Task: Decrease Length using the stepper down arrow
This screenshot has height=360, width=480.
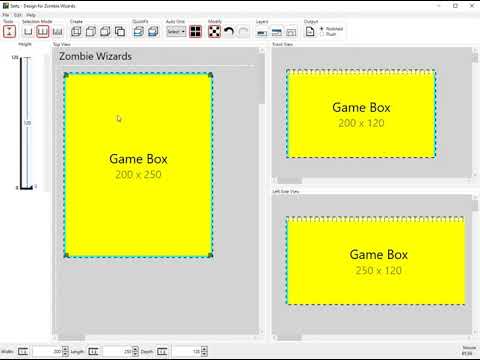Action: [135, 354]
